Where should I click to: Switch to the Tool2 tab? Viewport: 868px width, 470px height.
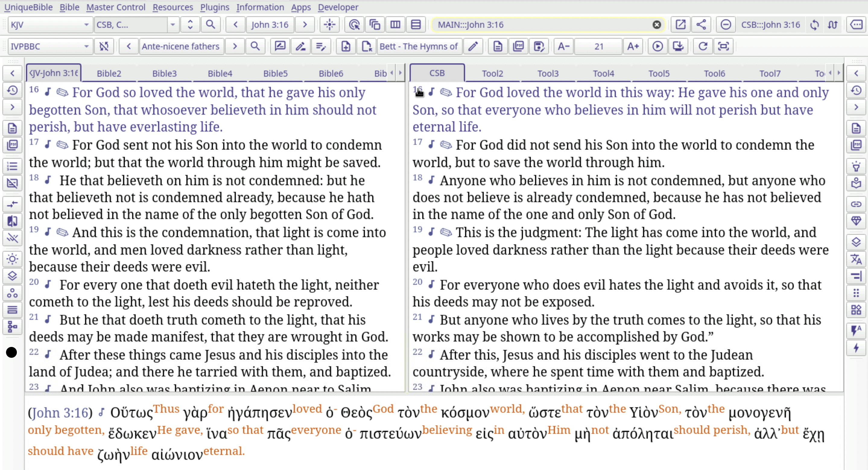coord(492,72)
